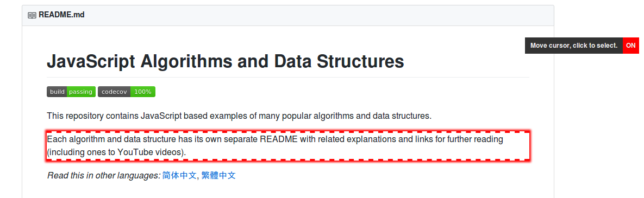Open the 繁體中文 translation link
Screen dimensions: 644x198
pyautogui.click(x=218, y=175)
